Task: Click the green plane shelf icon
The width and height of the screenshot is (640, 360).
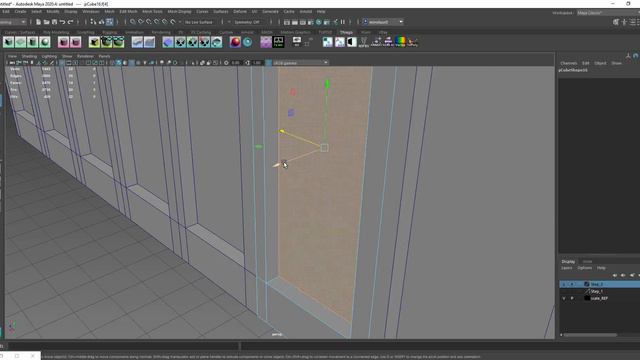Action: tap(21, 42)
